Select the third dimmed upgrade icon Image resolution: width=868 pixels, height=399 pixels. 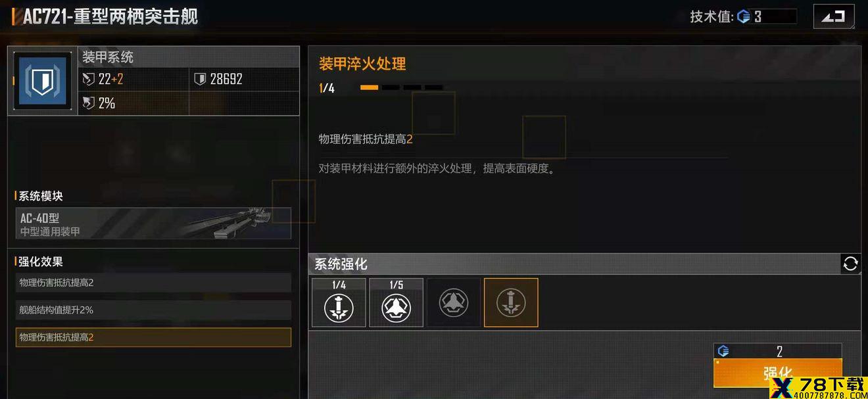point(453,302)
